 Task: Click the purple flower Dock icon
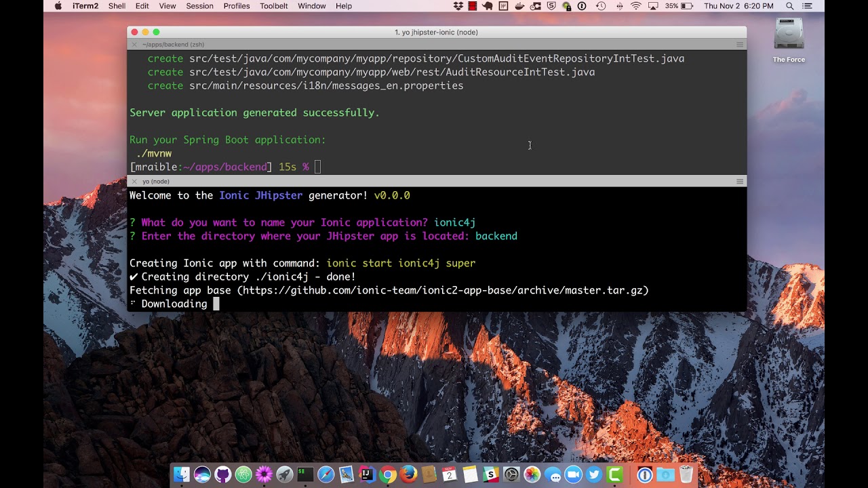click(x=264, y=474)
